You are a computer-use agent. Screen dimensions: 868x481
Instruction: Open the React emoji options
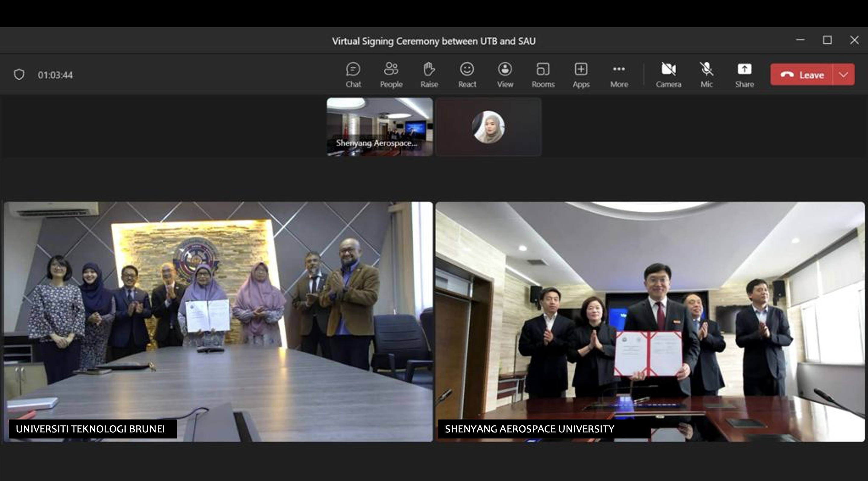tap(467, 75)
